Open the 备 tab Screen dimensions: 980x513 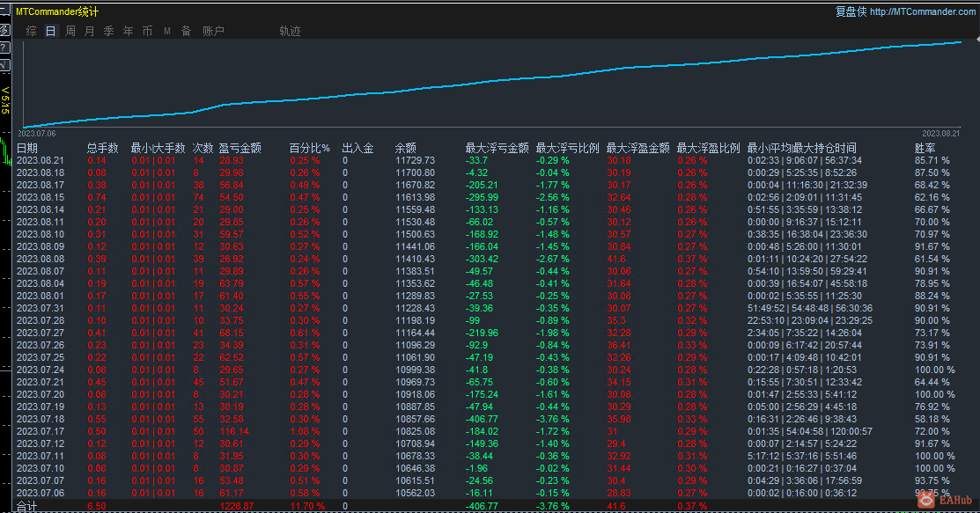coord(186,31)
